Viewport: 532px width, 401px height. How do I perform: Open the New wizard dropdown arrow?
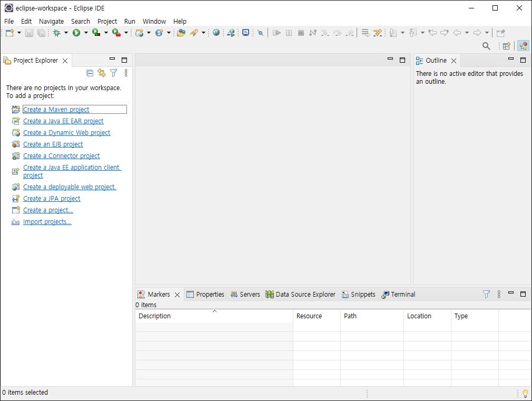click(x=19, y=33)
